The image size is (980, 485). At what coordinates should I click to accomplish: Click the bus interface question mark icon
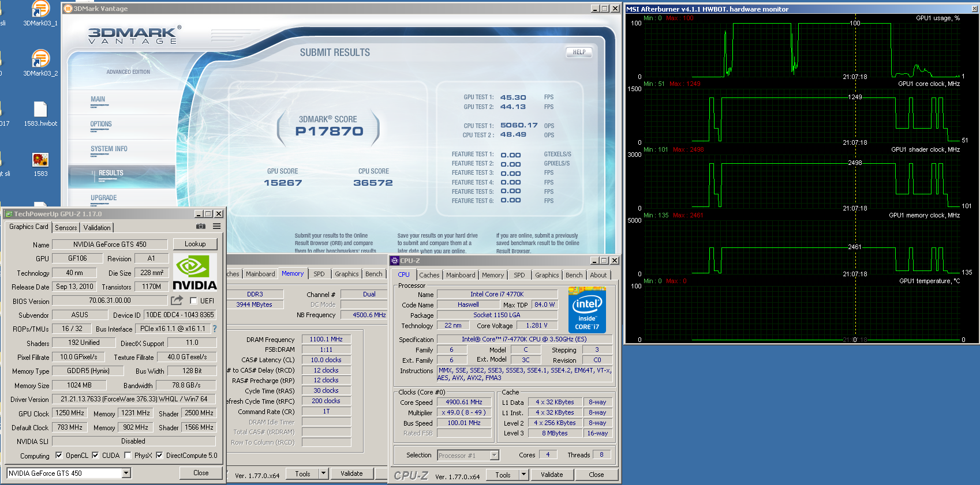[x=215, y=329]
